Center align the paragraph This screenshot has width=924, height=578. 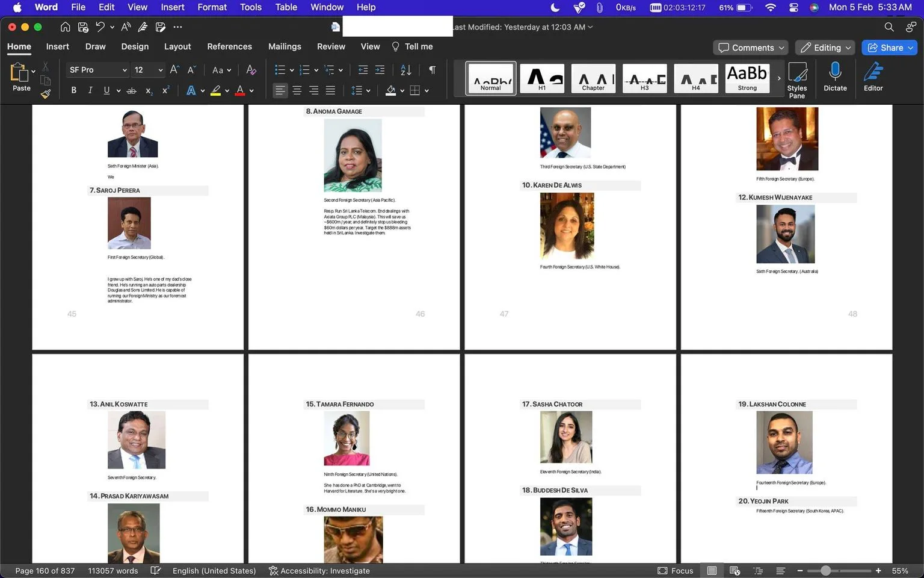pos(297,90)
